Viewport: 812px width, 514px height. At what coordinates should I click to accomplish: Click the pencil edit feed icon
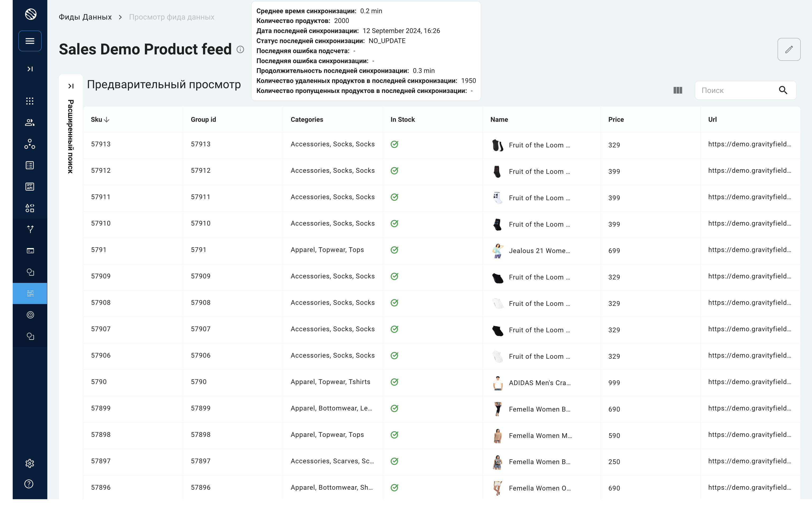[788, 50]
